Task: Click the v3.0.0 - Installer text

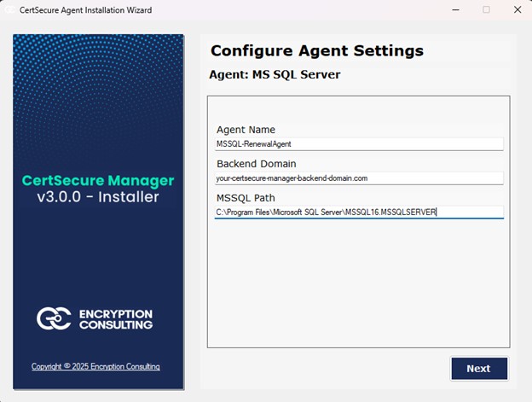Action: (x=98, y=197)
